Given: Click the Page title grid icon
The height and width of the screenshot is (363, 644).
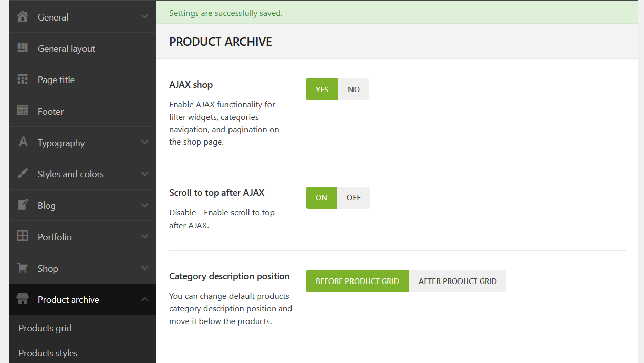Looking at the screenshot, I should (x=23, y=79).
